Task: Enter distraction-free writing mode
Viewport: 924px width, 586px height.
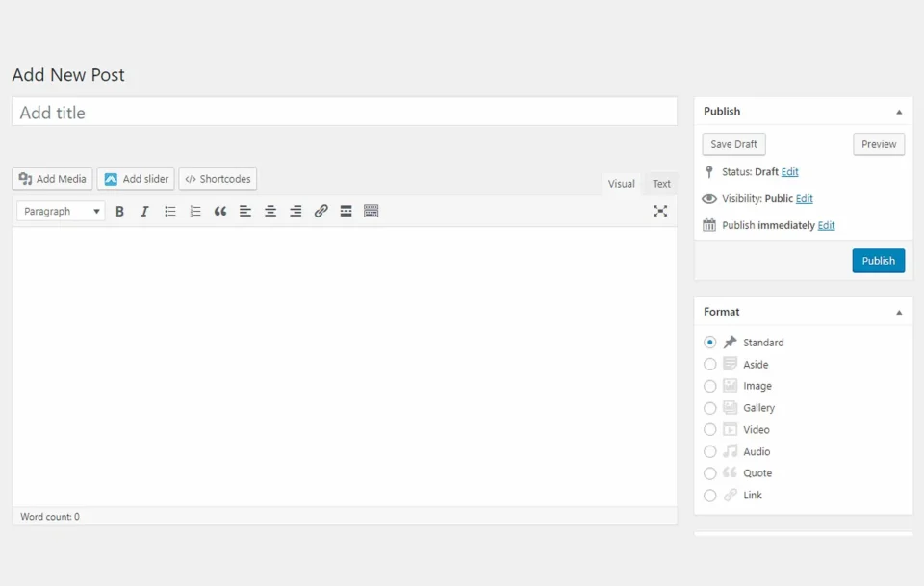Action: (x=660, y=212)
